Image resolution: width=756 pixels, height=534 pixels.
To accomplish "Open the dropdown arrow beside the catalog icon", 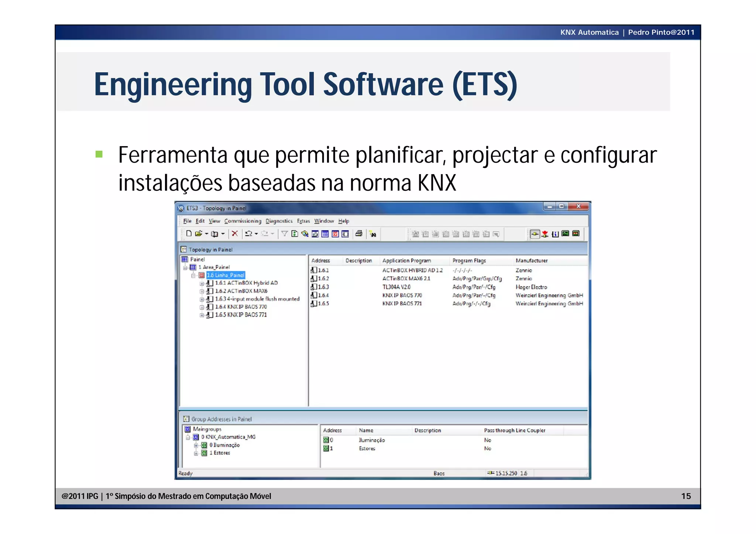I will [223, 234].
